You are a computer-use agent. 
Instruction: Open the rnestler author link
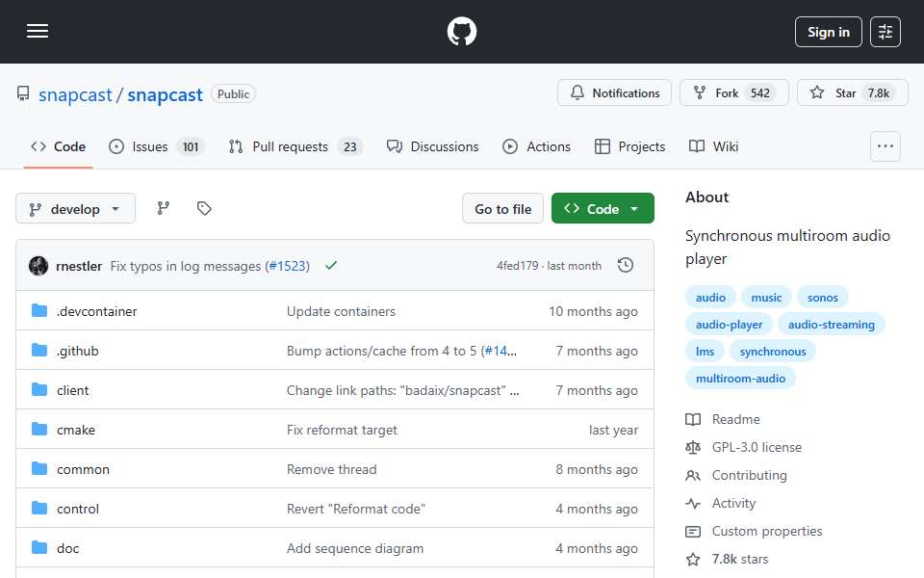(x=79, y=267)
